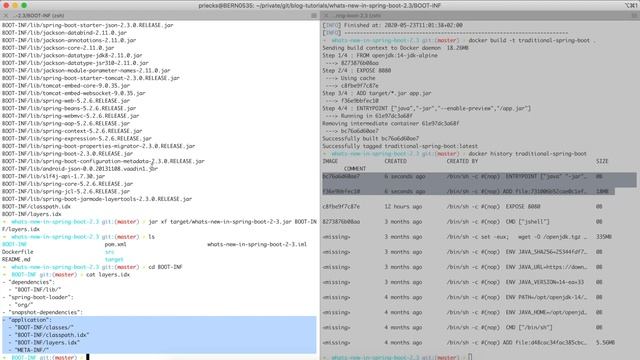Click the '335MB' size value
This screenshot has height=360, width=640.
pyautogui.click(x=604, y=237)
